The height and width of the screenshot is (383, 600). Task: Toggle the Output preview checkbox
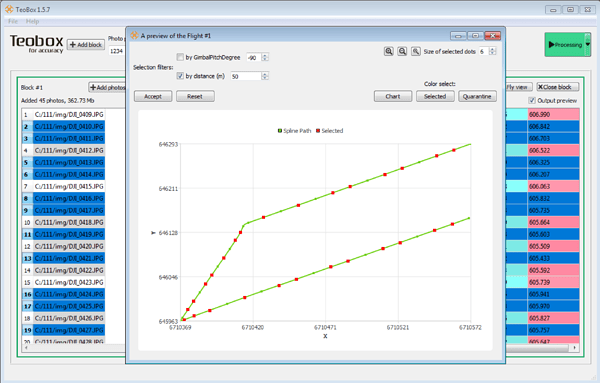tap(532, 100)
